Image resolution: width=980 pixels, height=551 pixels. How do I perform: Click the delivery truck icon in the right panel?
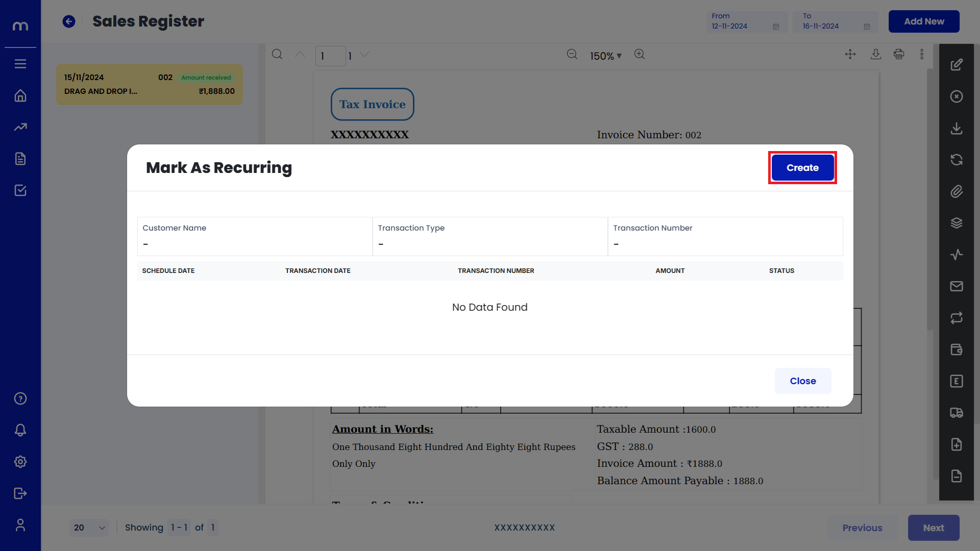(957, 413)
